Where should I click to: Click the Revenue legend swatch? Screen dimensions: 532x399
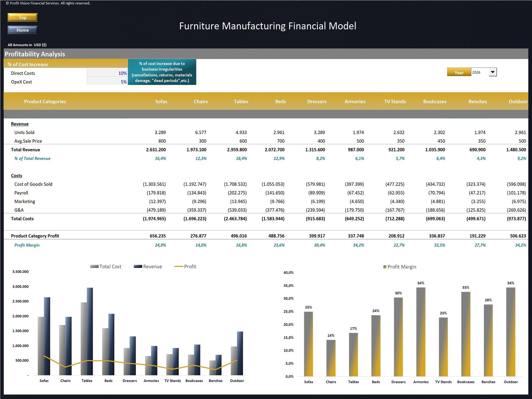[138, 266]
